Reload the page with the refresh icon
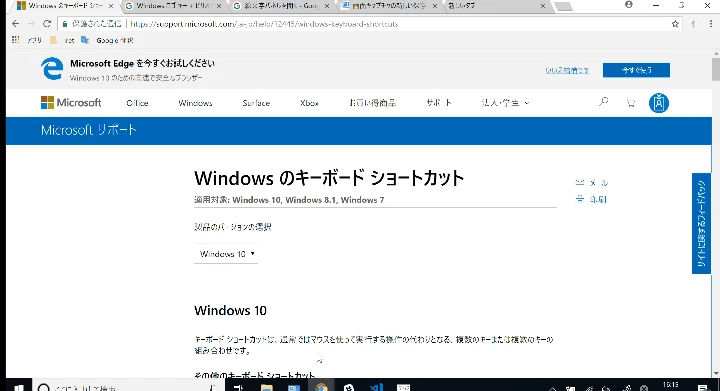 click(x=47, y=24)
